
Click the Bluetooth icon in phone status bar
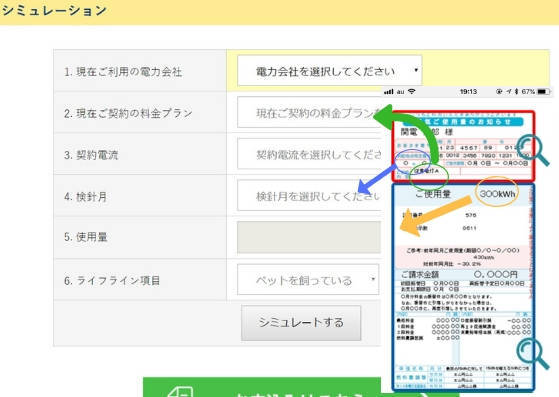click(x=517, y=92)
